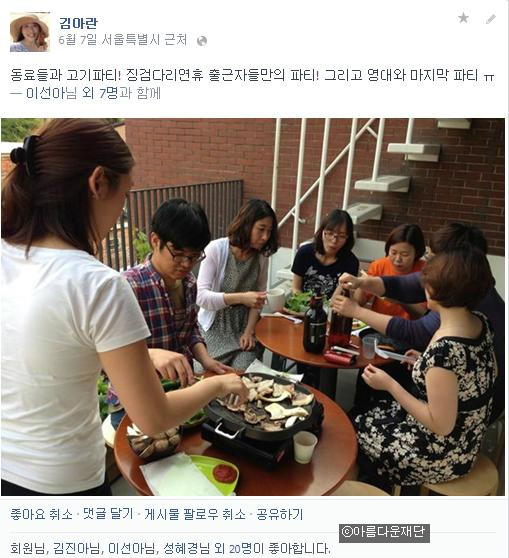
Task: Toggle 좋아요 취소 to unlike the post
Action: 41,514
